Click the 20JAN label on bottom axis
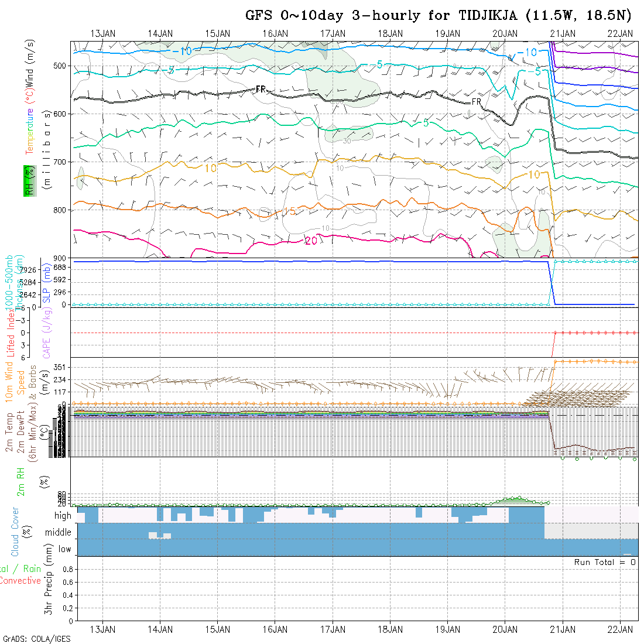 click(505, 629)
